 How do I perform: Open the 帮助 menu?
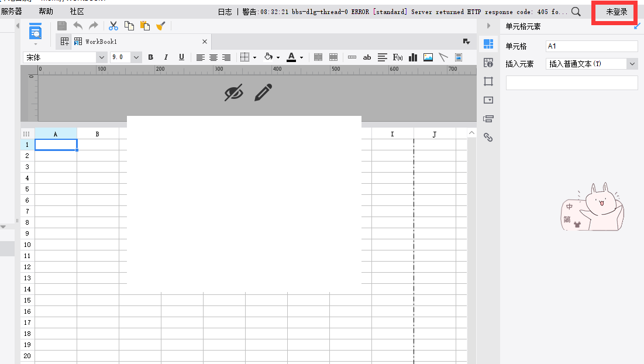46,12
